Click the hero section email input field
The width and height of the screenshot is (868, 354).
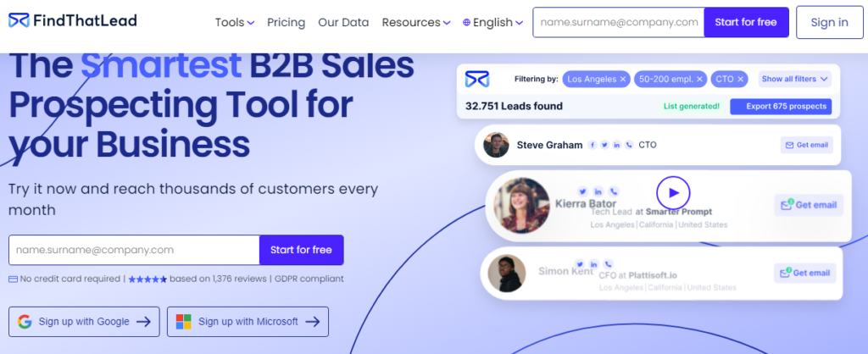134,250
